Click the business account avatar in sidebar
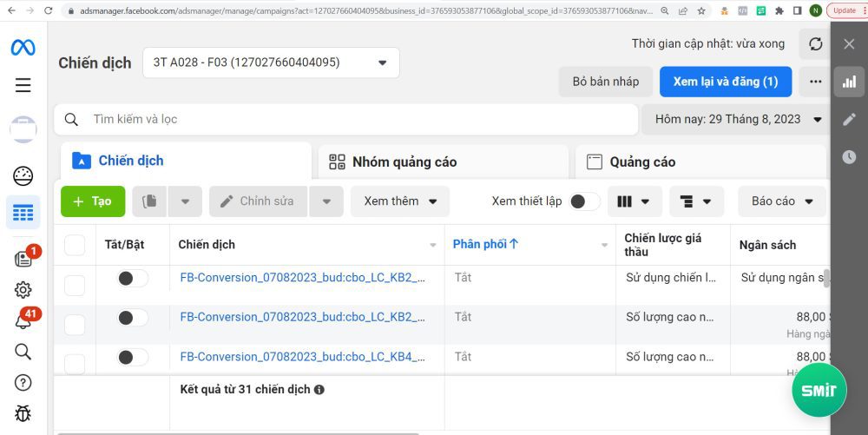The image size is (868, 435). coord(23,129)
